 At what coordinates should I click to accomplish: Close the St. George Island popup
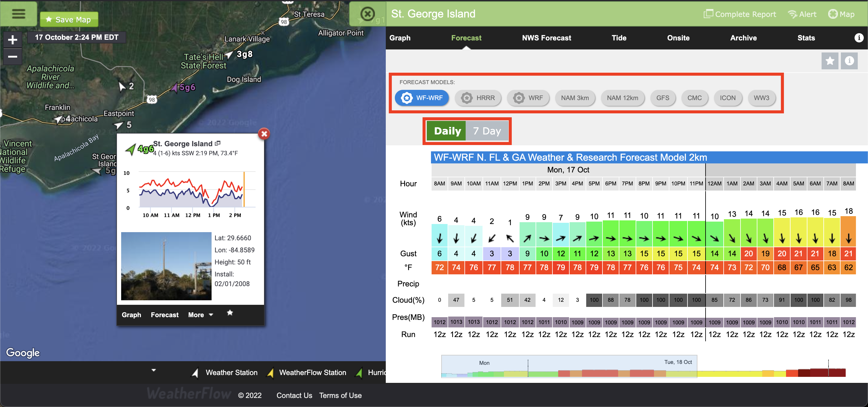[x=264, y=134]
